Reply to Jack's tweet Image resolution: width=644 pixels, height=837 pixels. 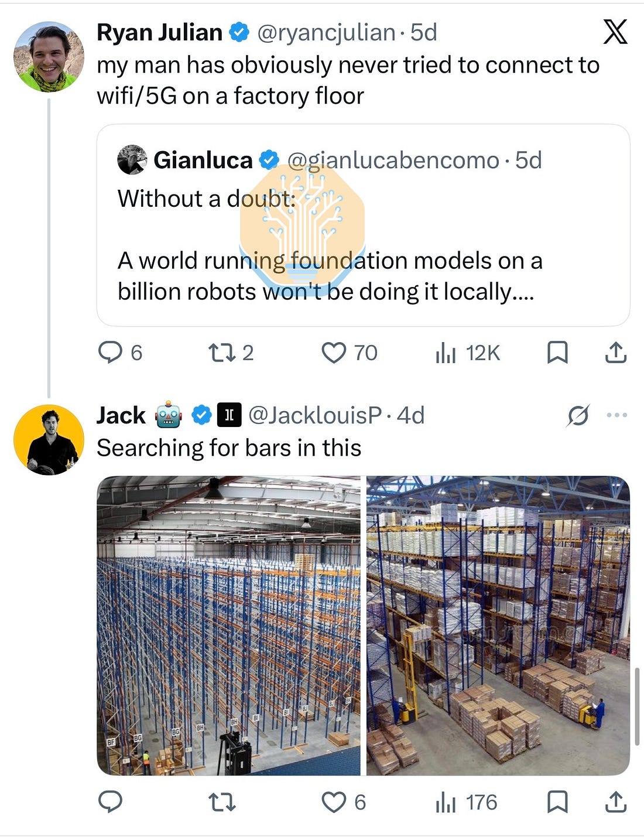coord(110,802)
